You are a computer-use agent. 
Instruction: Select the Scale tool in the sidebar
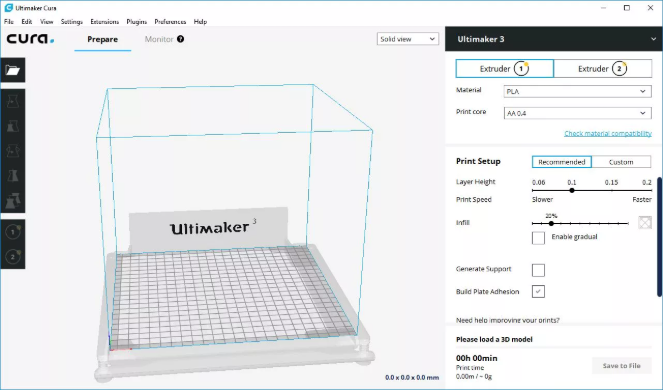coord(13,126)
